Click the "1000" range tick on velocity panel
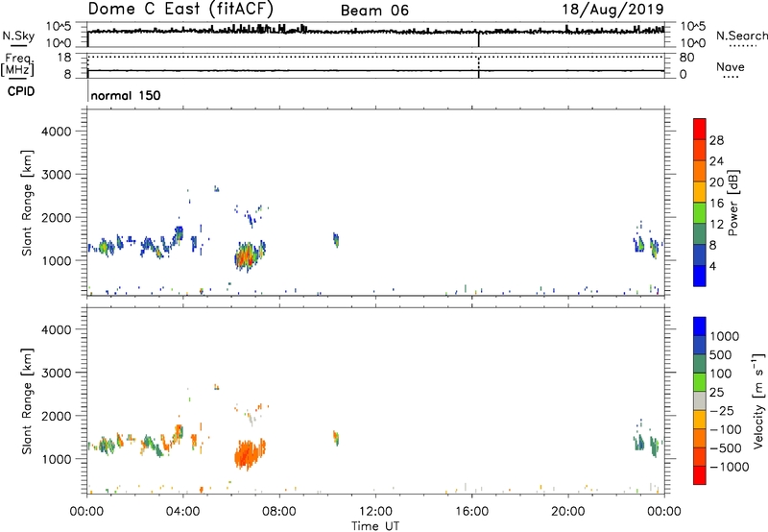The width and height of the screenshot is (768, 532). [57, 459]
